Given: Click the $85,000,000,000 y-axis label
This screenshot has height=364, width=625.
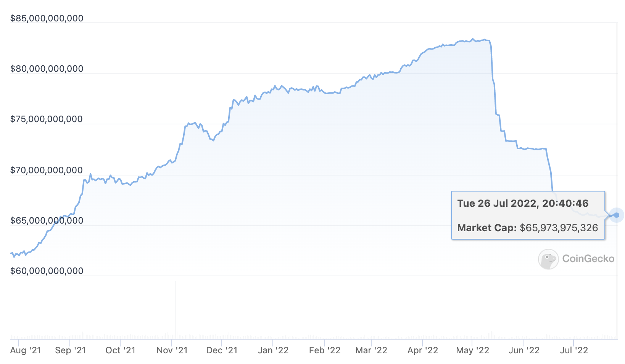Looking at the screenshot, I should (47, 18).
